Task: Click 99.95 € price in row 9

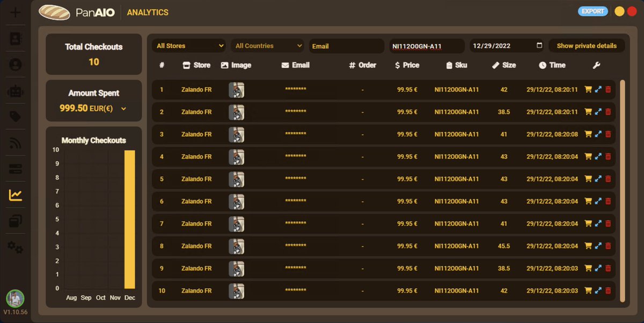Action: pyautogui.click(x=407, y=268)
